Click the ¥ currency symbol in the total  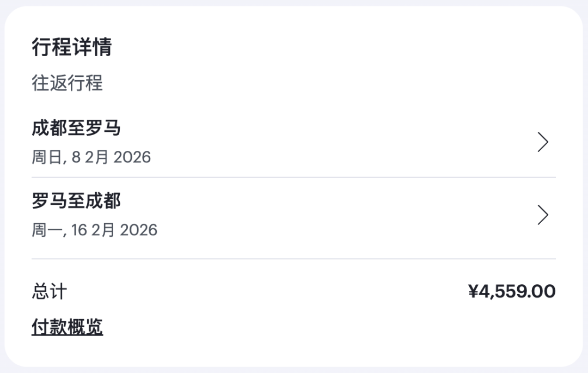point(473,292)
